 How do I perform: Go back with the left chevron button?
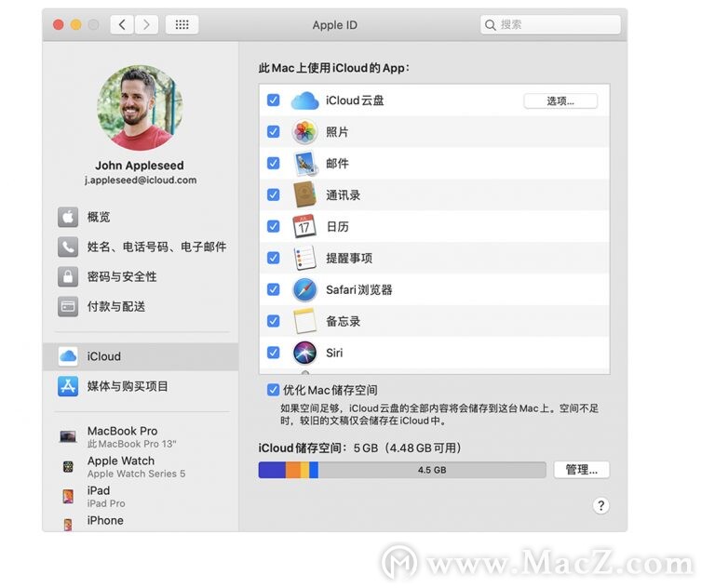point(122,24)
